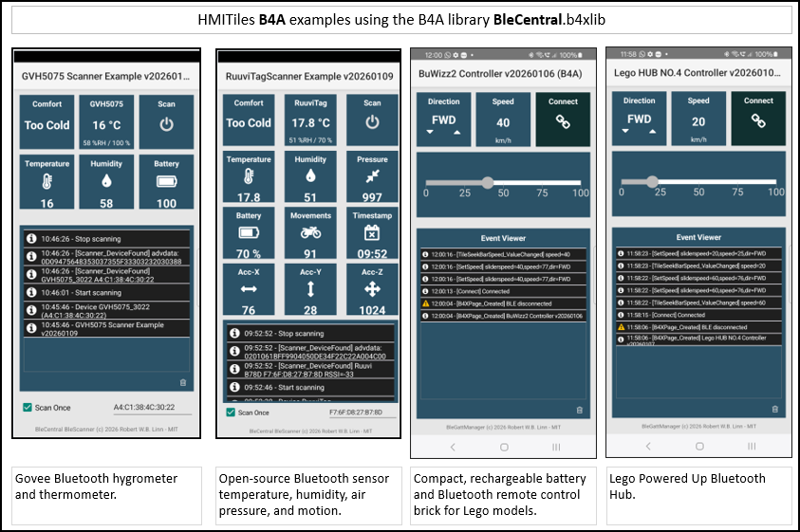
Task: Click the BuWizz2 Event Viewer heading
Action: pyautogui.click(x=503, y=238)
